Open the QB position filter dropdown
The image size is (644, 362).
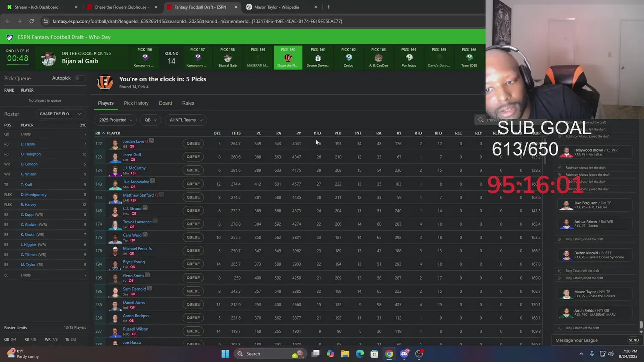(x=150, y=120)
